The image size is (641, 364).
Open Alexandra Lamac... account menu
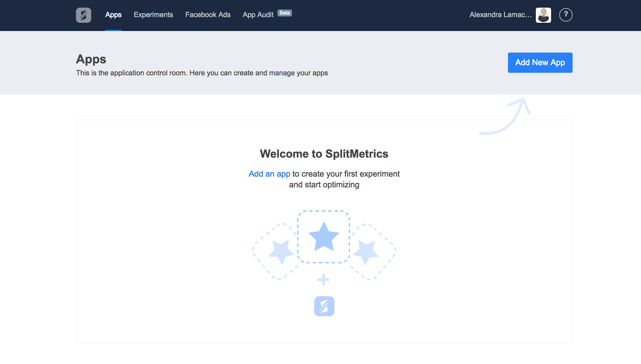pos(501,15)
